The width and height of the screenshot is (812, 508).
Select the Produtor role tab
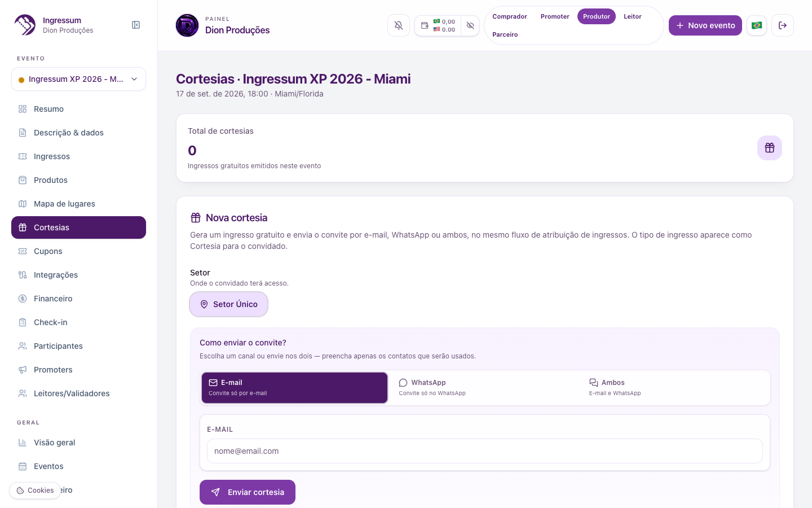pos(597,16)
